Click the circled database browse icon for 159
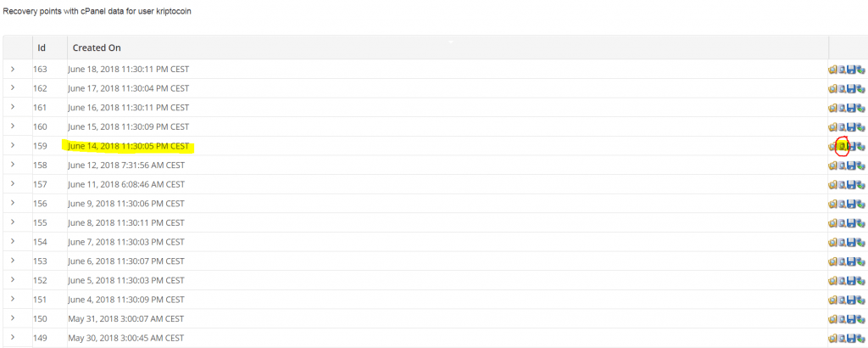Viewport: 868px width, 348px height. pos(842,146)
